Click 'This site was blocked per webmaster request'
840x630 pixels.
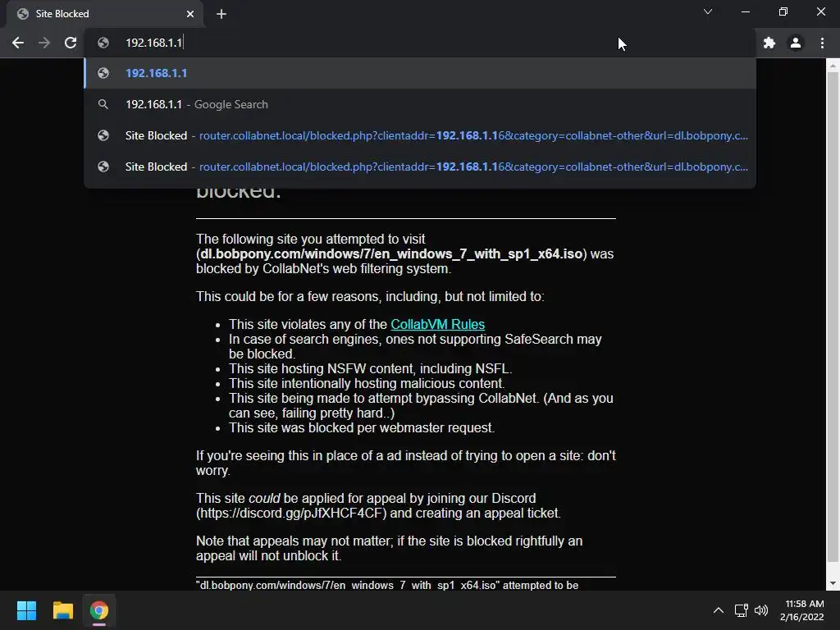pyautogui.click(x=362, y=427)
